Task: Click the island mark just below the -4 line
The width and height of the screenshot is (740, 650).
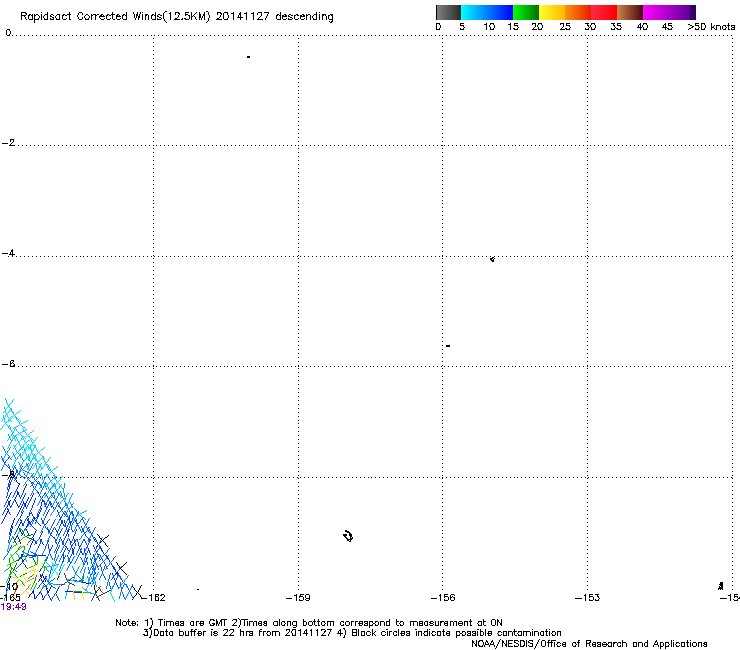Action: (x=492, y=259)
